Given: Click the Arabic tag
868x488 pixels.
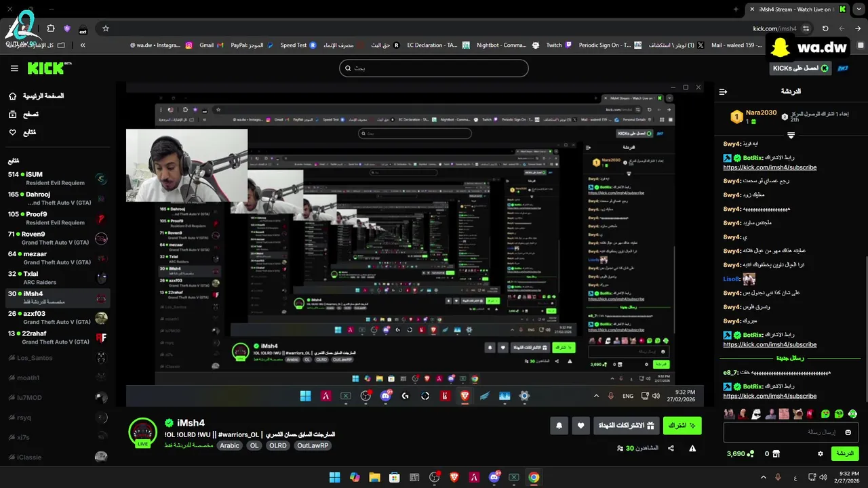Looking at the screenshot, I should 229,446.
